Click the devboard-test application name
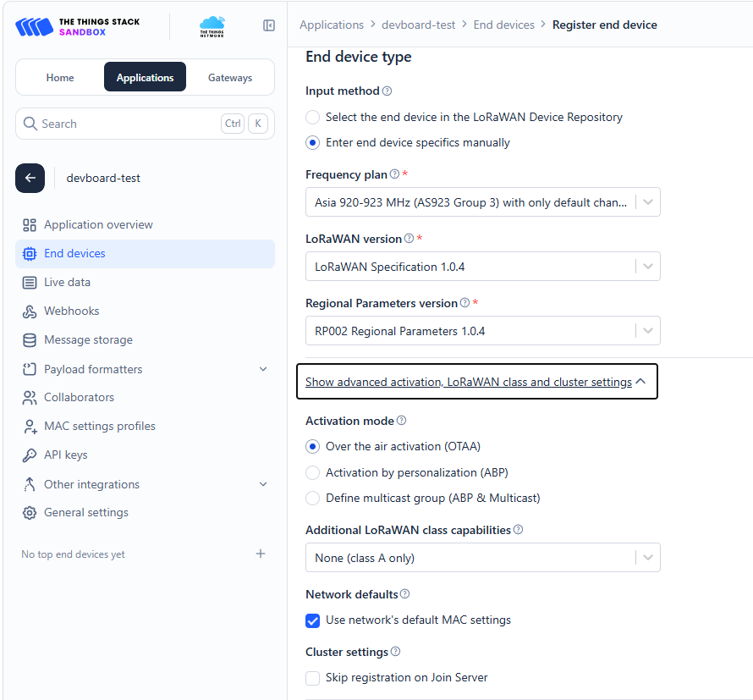 (103, 179)
